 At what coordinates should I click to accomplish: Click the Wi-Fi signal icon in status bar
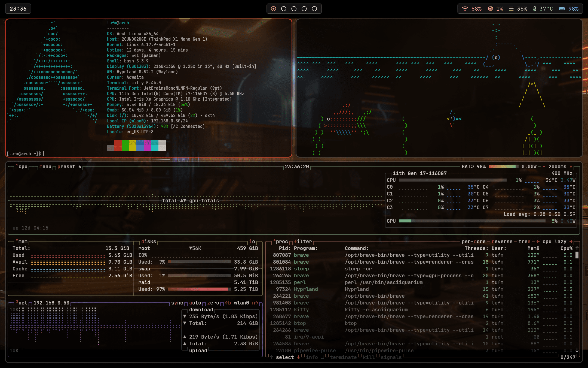[465, 9]
